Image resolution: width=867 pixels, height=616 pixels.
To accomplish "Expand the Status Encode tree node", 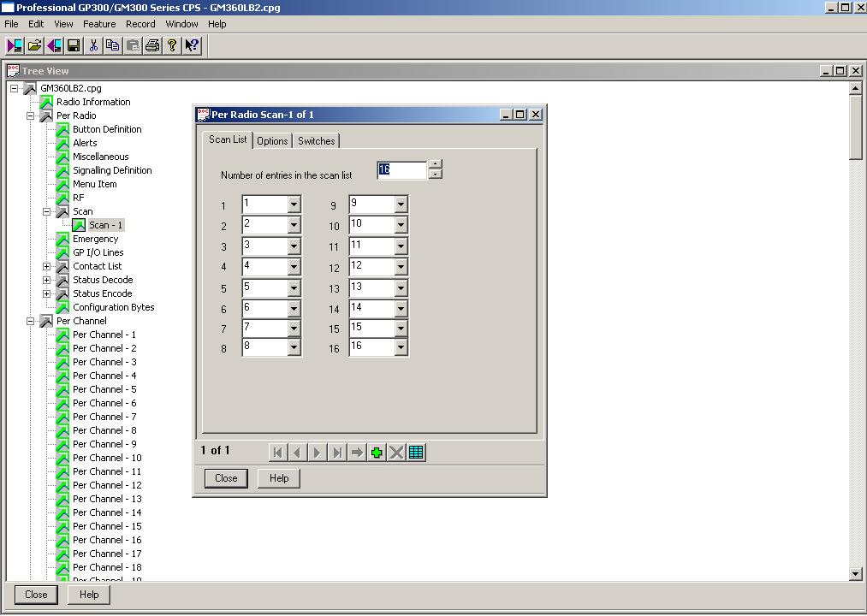I will tap(47, 293).
